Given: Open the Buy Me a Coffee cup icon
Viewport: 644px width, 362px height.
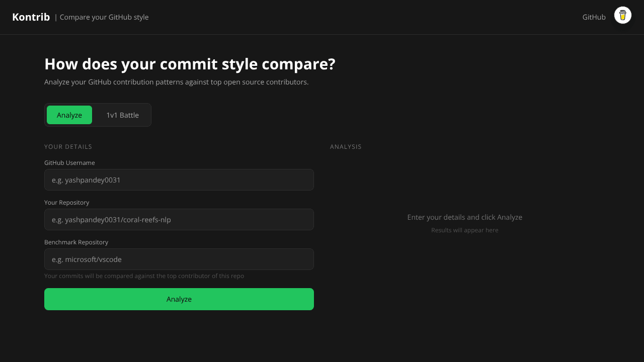Looking at the screenshot, I should (623, 16).
